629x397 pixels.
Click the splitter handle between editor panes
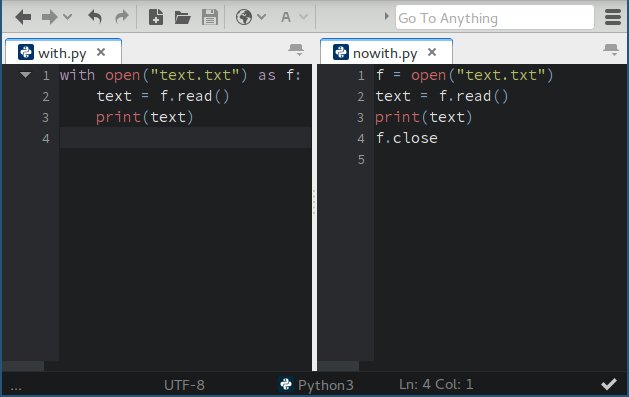click(x=314, y=202)
